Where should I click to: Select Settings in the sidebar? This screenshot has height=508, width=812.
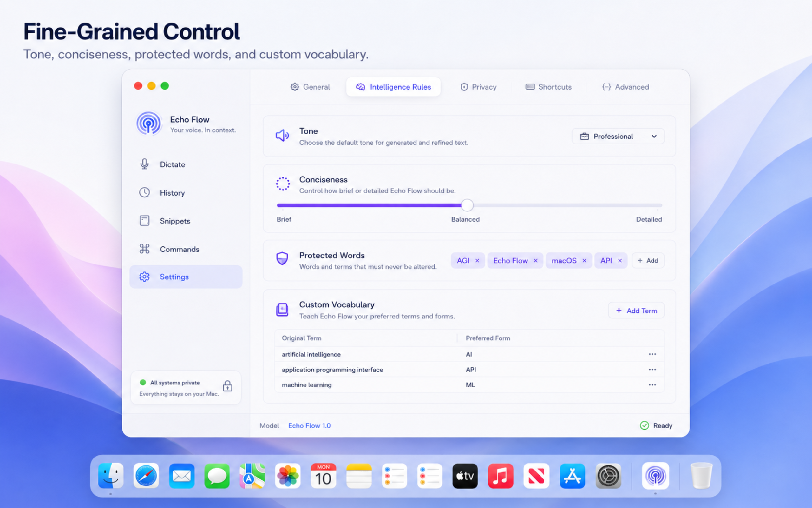tap(186, 277)
